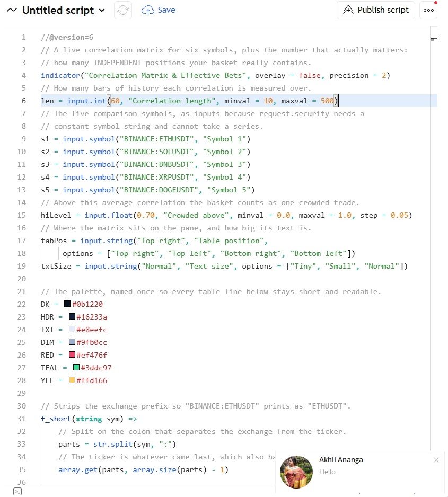Viewport: 448px width, 497px height.
Task: Click str.split on line 33
Action: pos(113,445)
